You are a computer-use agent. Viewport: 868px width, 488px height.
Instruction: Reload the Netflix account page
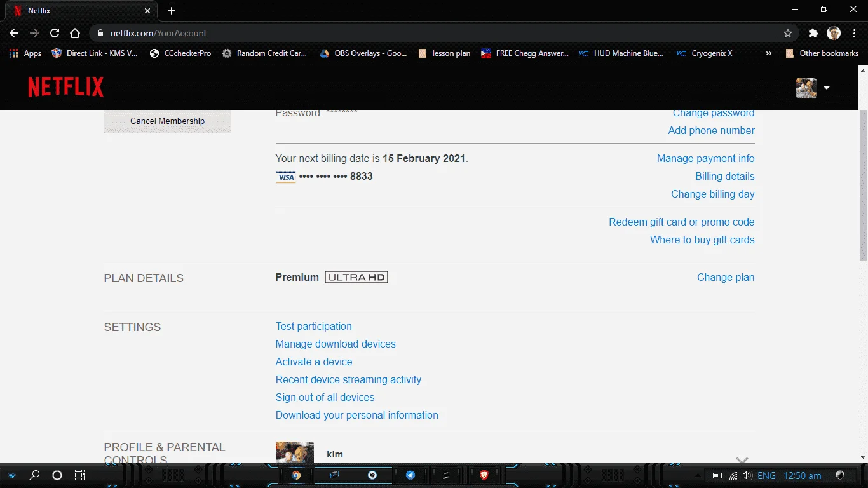(x=55, y=33)
